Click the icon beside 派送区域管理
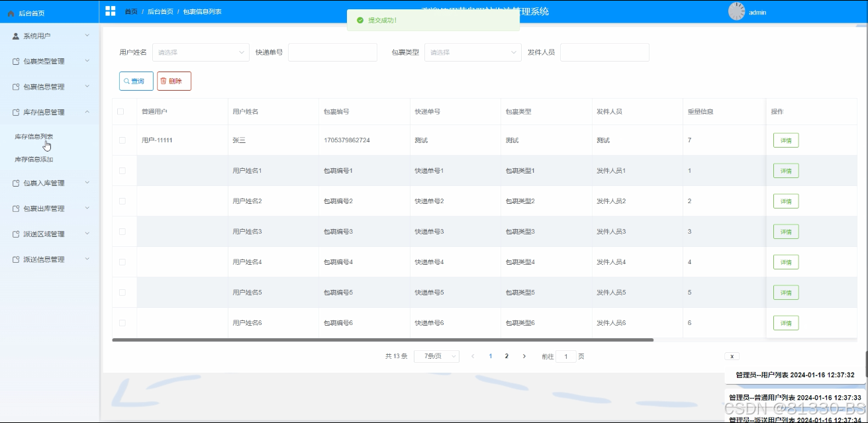 pos(16,234)
